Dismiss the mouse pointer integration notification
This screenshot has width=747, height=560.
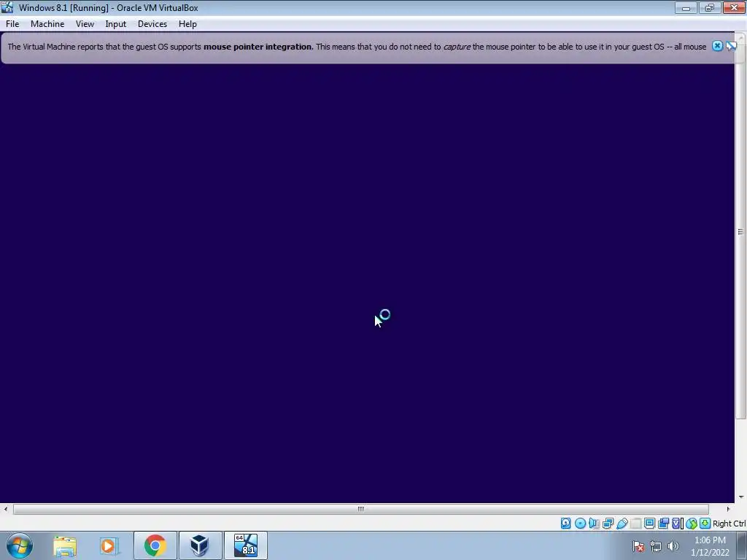(717, 46)
